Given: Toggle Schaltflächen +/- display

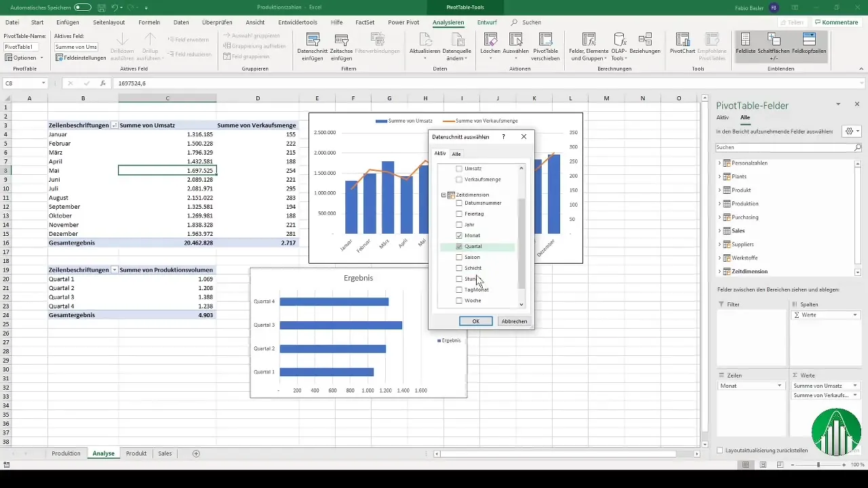Looking at the screenshot, I should coord(774,46).
